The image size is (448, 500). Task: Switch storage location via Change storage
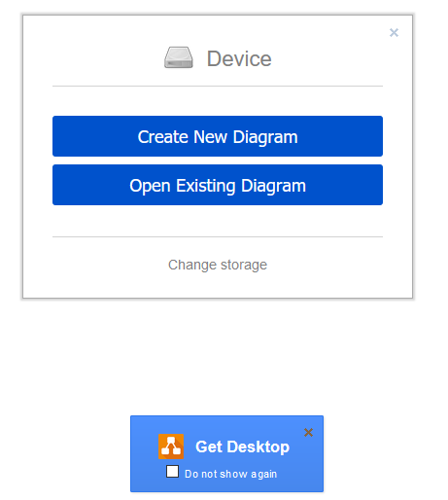coord(218,265)
